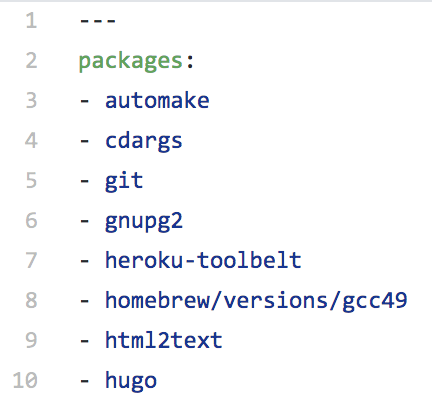Click the 'heroku-toolbelt' entry

point(203,260)
